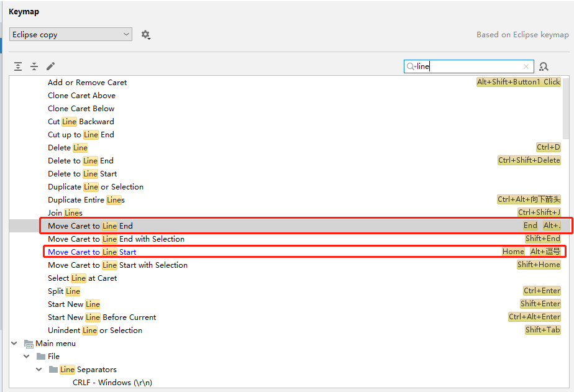Click the Shift+Tab shortcut label
Screen dimensions: 574x392
(543, 330)
